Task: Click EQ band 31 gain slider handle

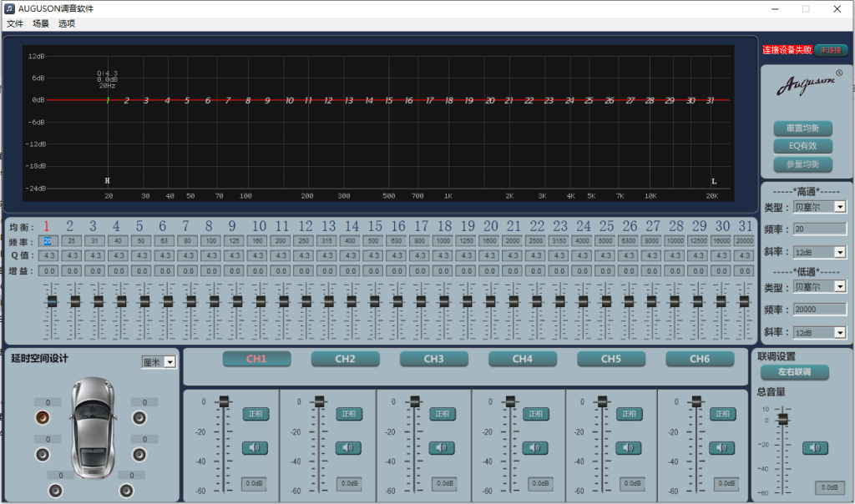Action: pyautogui.click(x=744, y=301)
